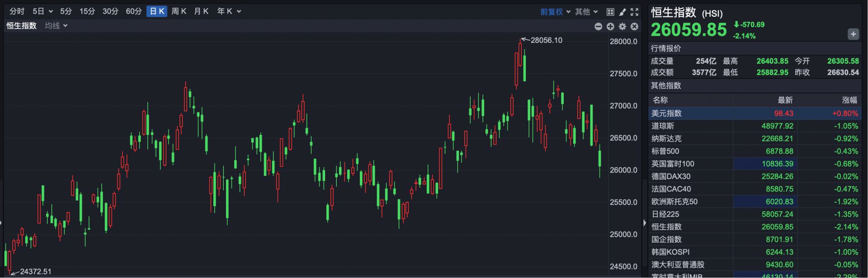
Task: Zoom out the chart with minus icon
Action: pyautogui.click(x=598, y=27)
